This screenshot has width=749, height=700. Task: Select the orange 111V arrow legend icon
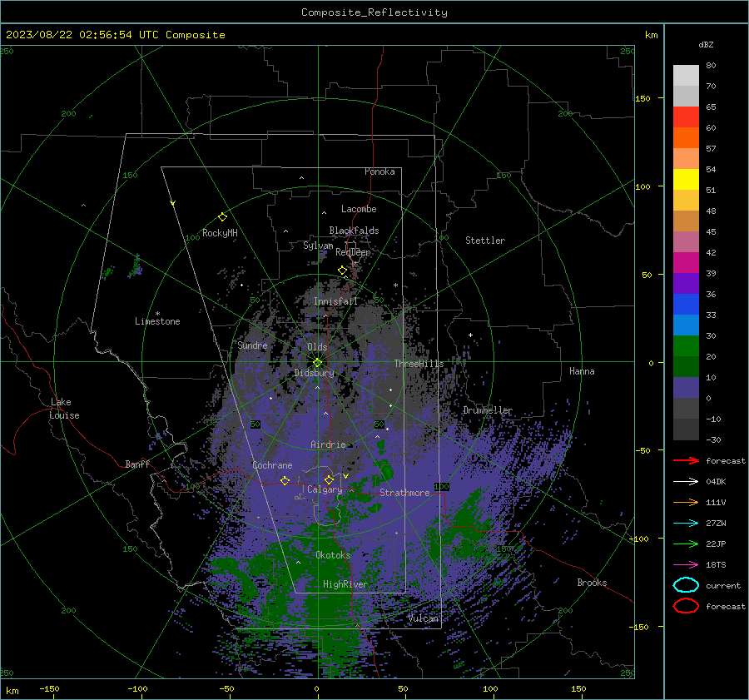686,502
